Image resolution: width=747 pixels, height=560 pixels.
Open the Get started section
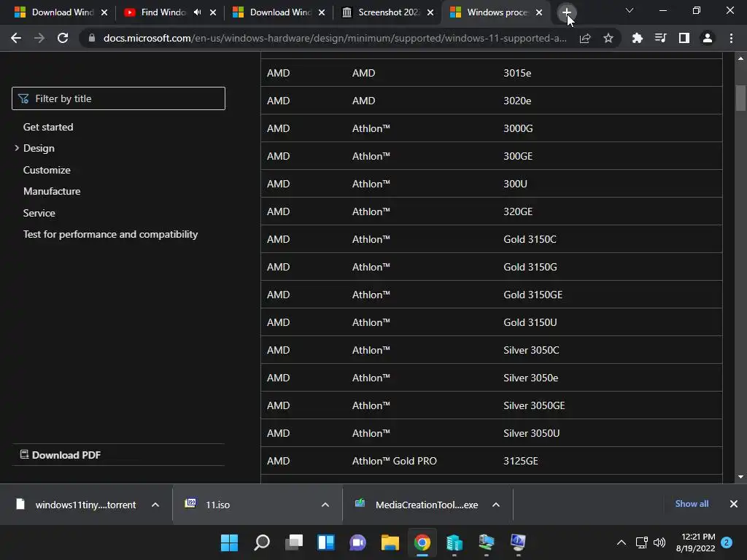click(48, 127)
